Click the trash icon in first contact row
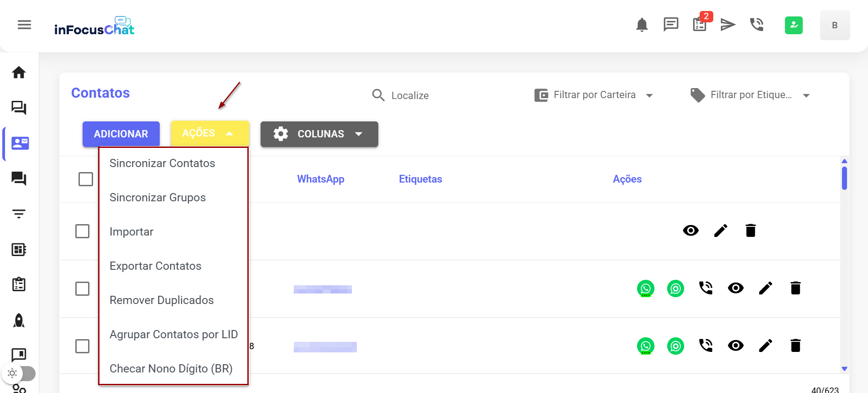Screen dimensions: 868x393 (x=750, y=231)
